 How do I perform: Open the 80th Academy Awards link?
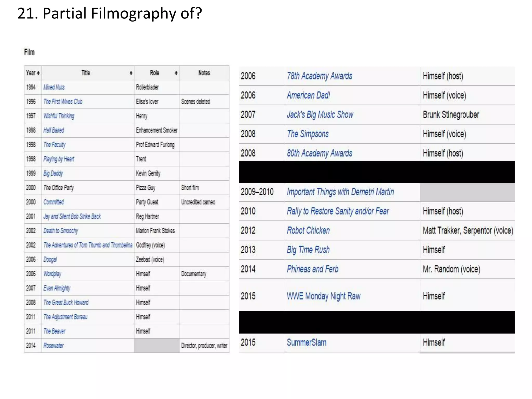[320, 153]
